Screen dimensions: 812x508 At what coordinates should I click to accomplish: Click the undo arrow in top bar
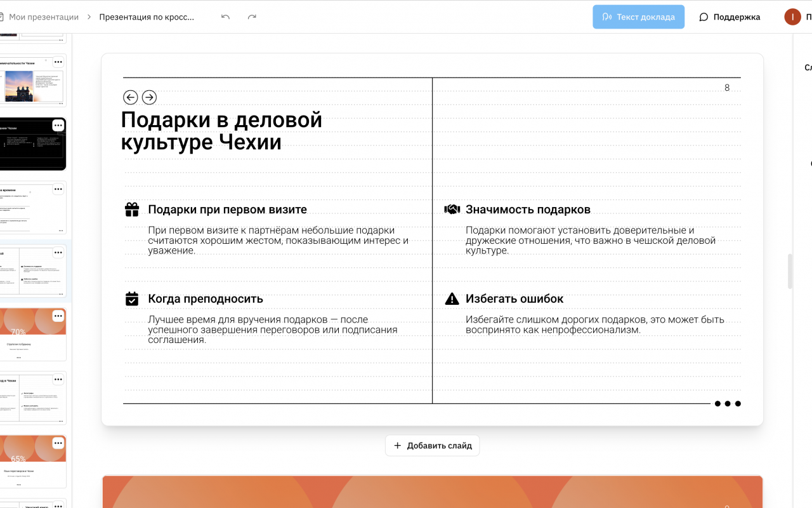[x=225, y=17]
